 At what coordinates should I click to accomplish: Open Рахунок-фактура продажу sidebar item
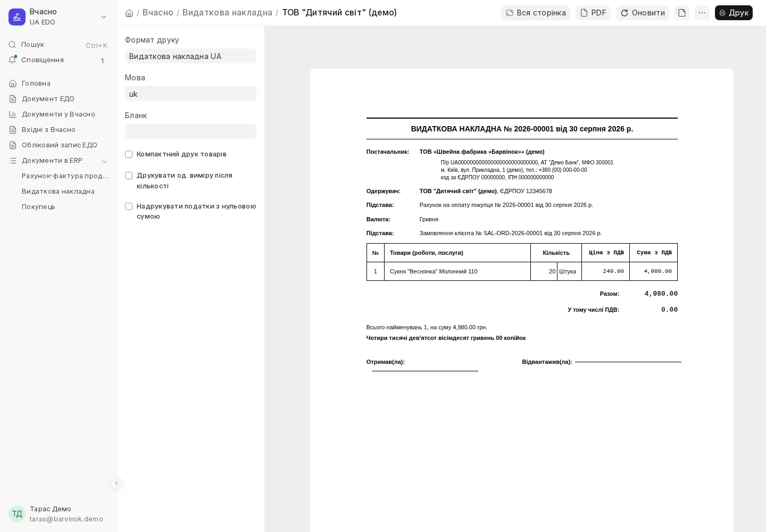pos(65,176)
